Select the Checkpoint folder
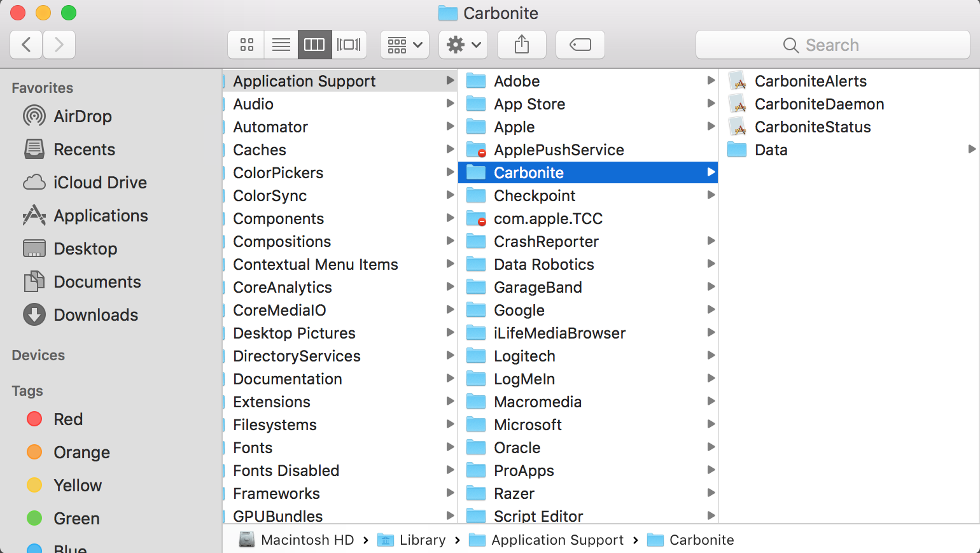This screenshot has width=980, height=553. coord(535,195)
